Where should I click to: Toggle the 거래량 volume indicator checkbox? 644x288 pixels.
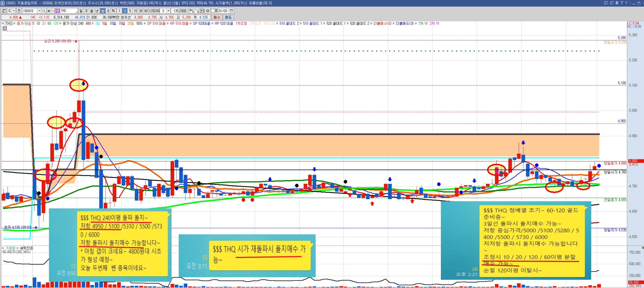3,248
